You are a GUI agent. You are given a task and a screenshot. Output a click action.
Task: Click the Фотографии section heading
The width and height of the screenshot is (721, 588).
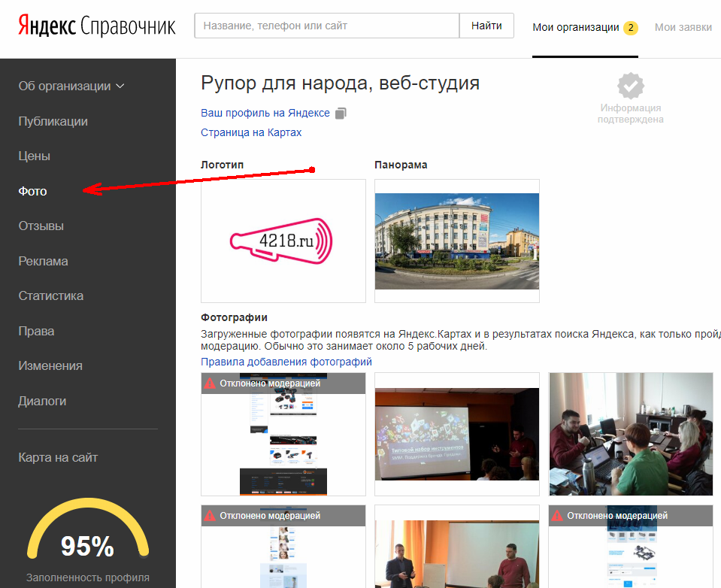[x=234, y=317]
